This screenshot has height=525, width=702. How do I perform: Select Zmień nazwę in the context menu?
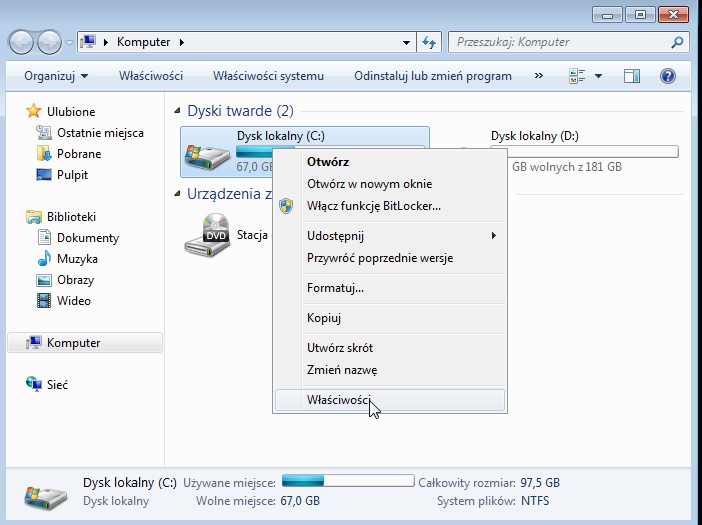click(390, 370)
